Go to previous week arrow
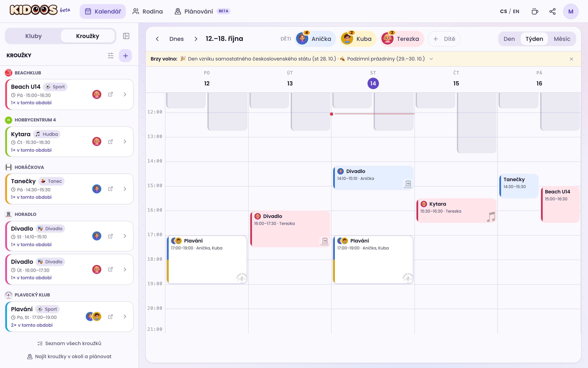This screenshot has width=588, height=368. click(x=157, y=39)
